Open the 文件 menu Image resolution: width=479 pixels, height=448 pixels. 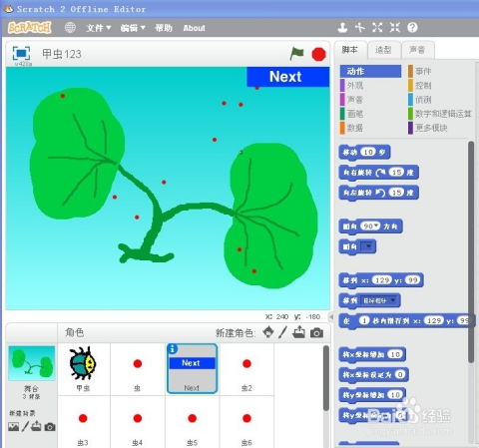[99, 28]
